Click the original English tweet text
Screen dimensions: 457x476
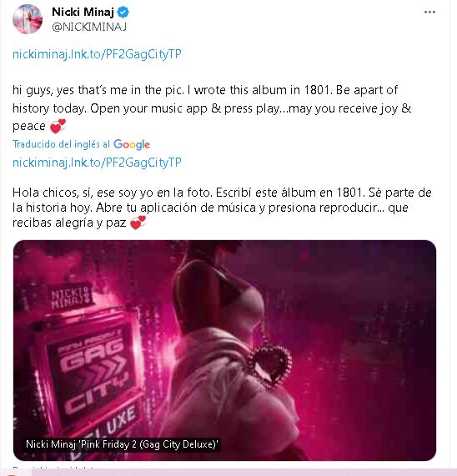[212, 108]
